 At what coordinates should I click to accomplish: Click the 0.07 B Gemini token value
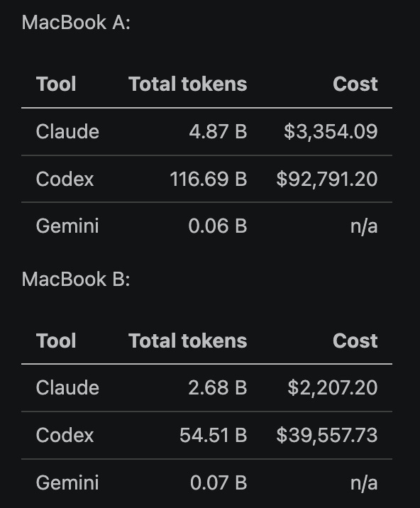pyautogui.click(x=219, y=482)
